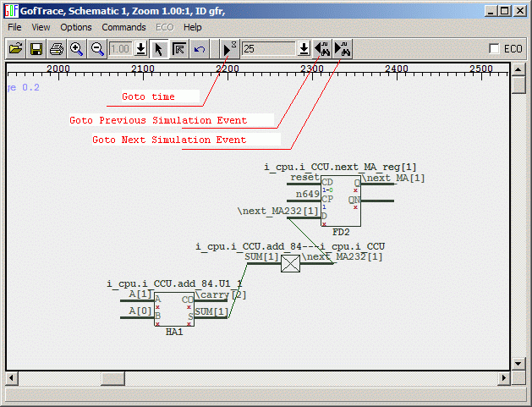532x407 pixels.
Task: Open the File menu
Action: [x=14, y=27]
